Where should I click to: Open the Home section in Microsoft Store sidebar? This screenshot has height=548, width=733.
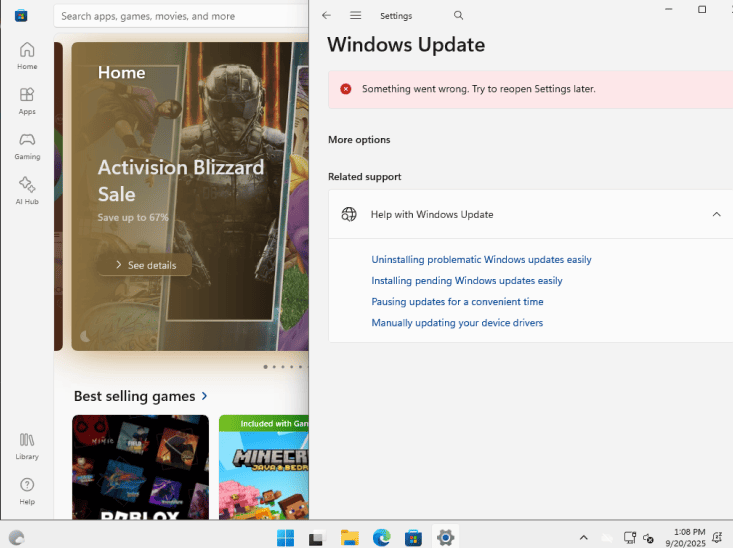point(27,56)
